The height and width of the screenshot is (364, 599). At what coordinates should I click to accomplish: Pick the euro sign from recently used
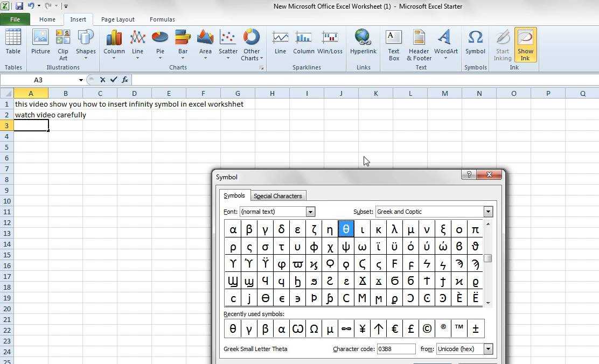click(395, 328)
